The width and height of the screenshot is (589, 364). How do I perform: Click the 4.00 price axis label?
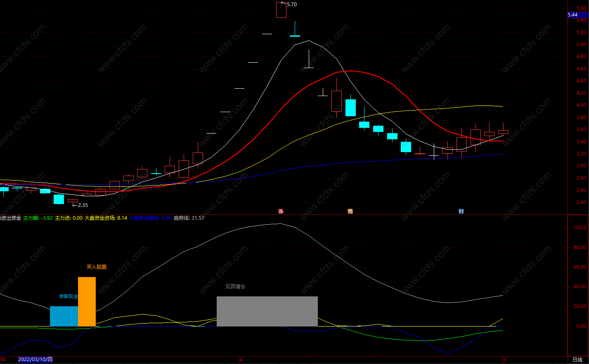(x=581, y=105)
